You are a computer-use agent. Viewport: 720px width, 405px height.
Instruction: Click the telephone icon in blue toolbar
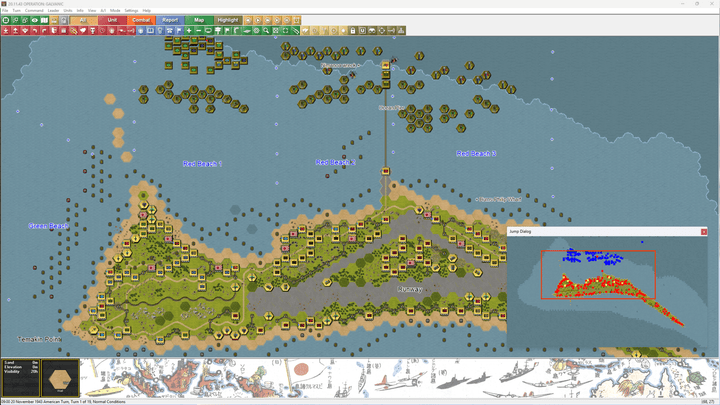click(x=169, y=31)
